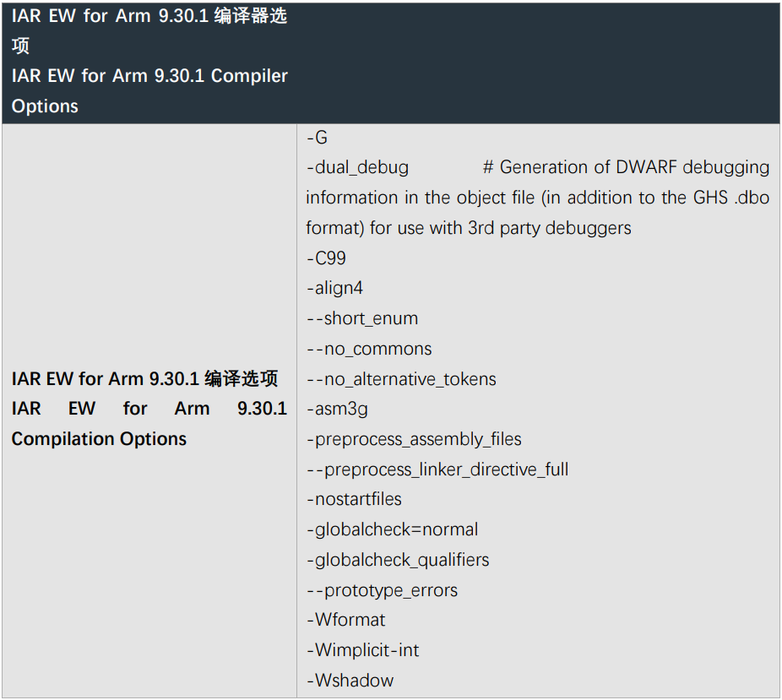Click '-preprocess_assembly_files' option
Viewport: 782px width, 700px height.
click(414, 439)
